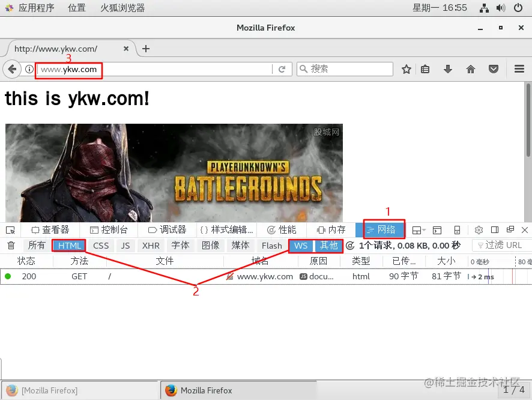Click the clock 星期一 16:55
The width and height of the screenshot is (532, 400).
click(x=440, y=8)
